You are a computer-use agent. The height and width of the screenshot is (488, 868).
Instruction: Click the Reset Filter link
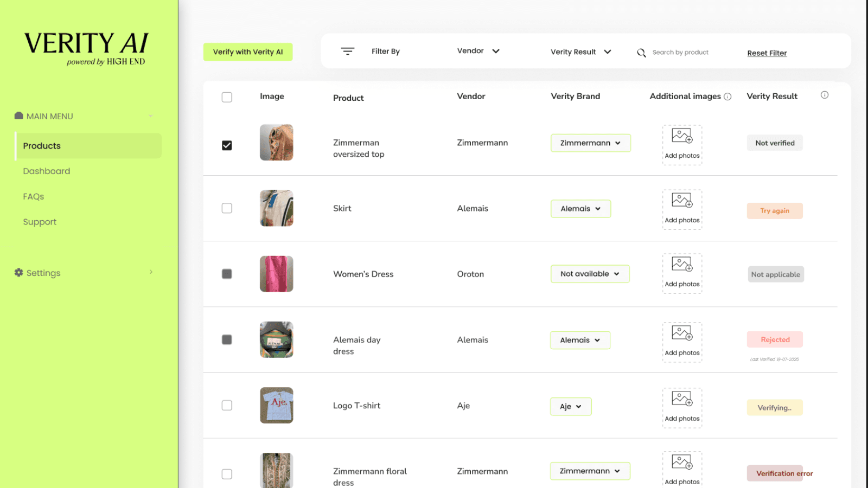[x=767, y=53]
